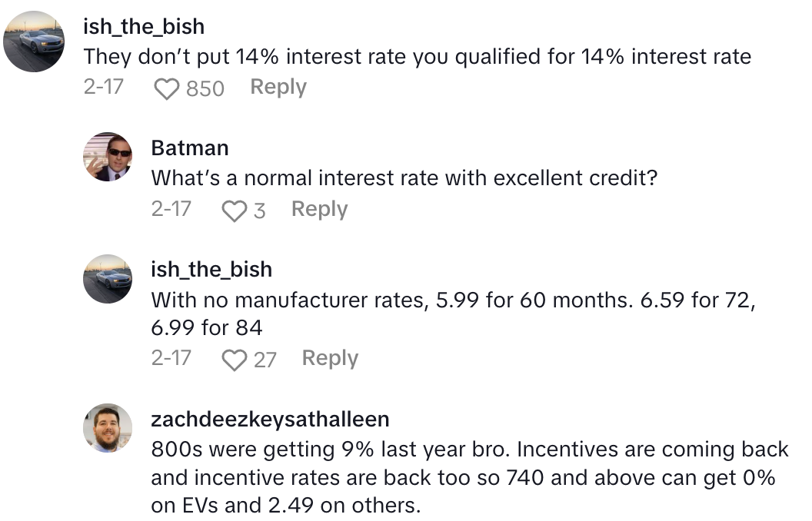Click the 2-17 date under Batman's comment
The image size is (812, 521).
click(x=171, y=209)
